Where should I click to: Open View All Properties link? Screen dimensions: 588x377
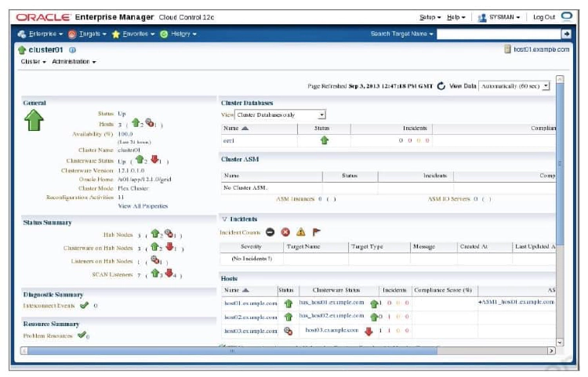143,206
